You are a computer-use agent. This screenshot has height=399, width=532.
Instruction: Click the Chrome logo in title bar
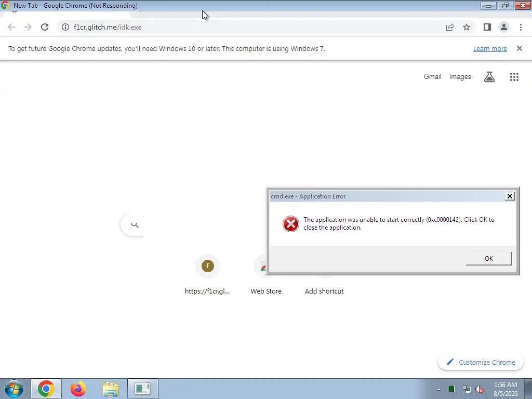point(5,5)
